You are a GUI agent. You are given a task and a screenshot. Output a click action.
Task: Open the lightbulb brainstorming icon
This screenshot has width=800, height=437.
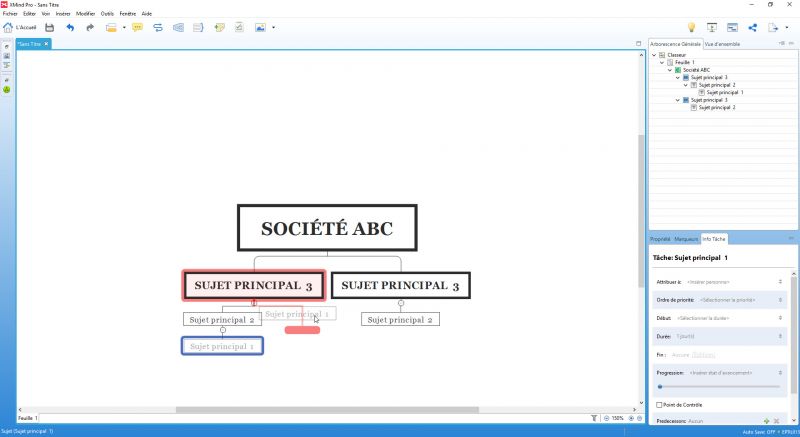pos(691,28)
